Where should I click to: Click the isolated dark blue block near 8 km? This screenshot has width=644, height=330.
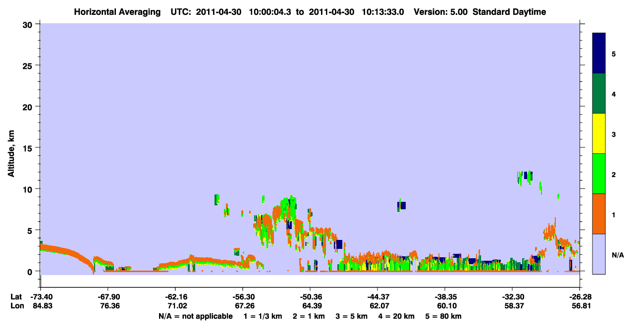click(403, 205)
